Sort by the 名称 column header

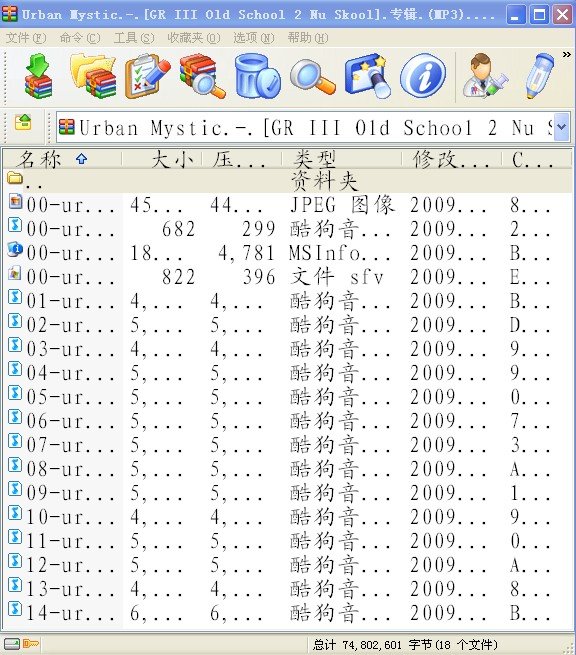63,159
